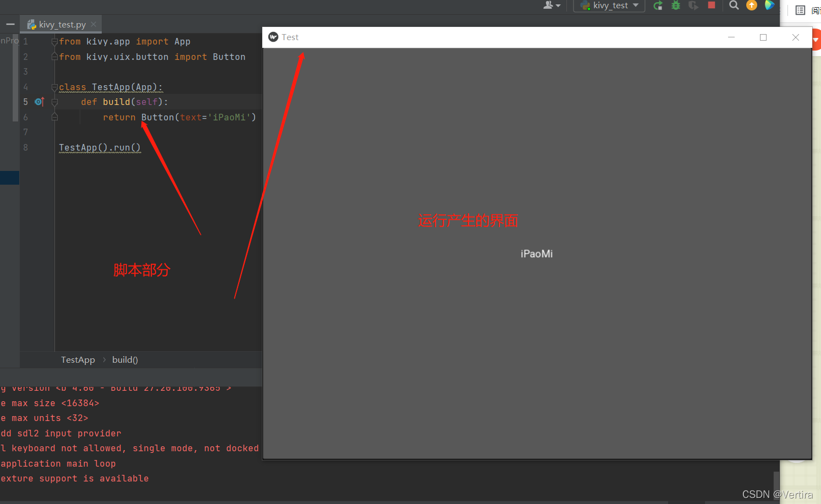Click console line 'max units <32>'
The height and width of the screenshot is (504, 821).
[x=45, y=418]
